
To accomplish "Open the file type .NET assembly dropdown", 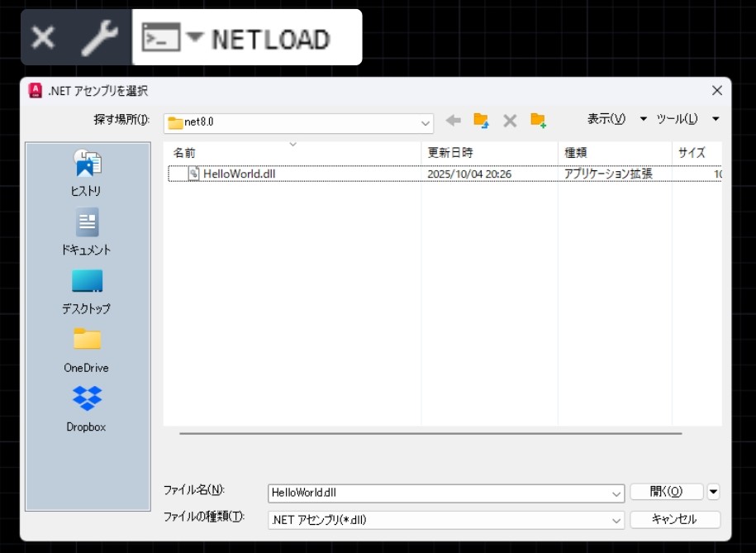I will 616,520.
